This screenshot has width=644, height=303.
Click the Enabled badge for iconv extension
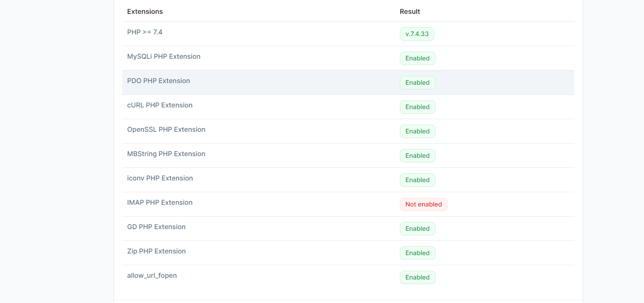417,180
